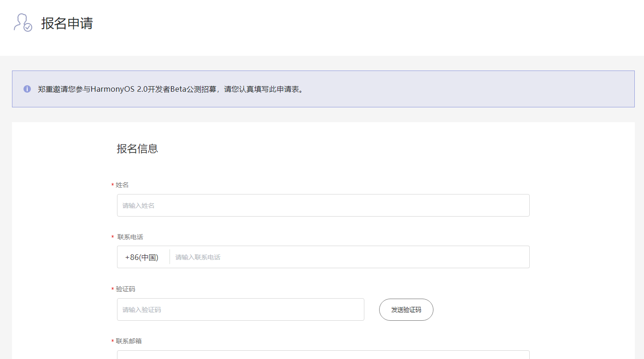The width and height of the screenshot is (644, 359).
Task: Click the 验证码 field label
Action: 125,289
